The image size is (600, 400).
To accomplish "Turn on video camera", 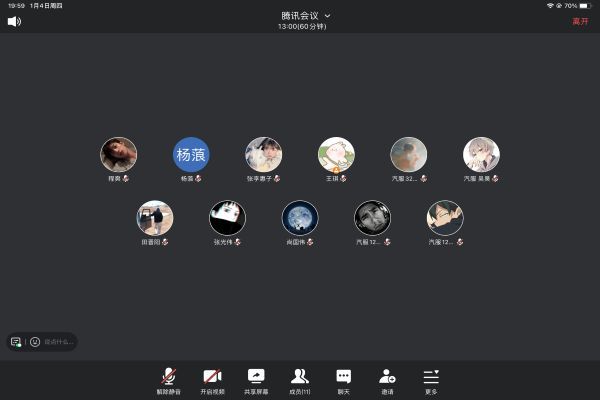I will tap(212, 378).
